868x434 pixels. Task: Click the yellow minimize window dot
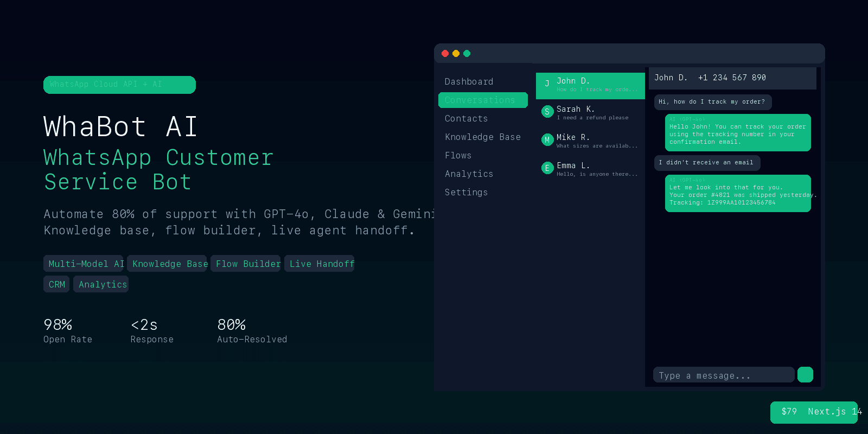pos(456,53)
